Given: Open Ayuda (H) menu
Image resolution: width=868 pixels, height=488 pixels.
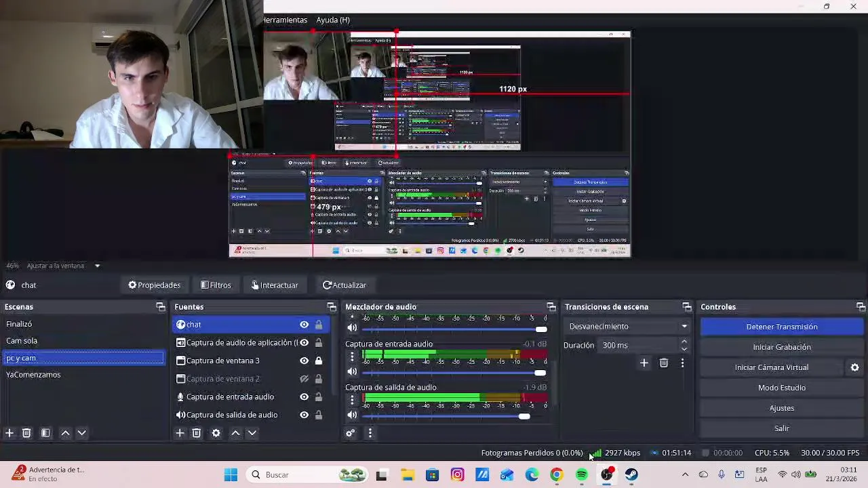Looking at the screenshot, I should click(x=333, y=20).
